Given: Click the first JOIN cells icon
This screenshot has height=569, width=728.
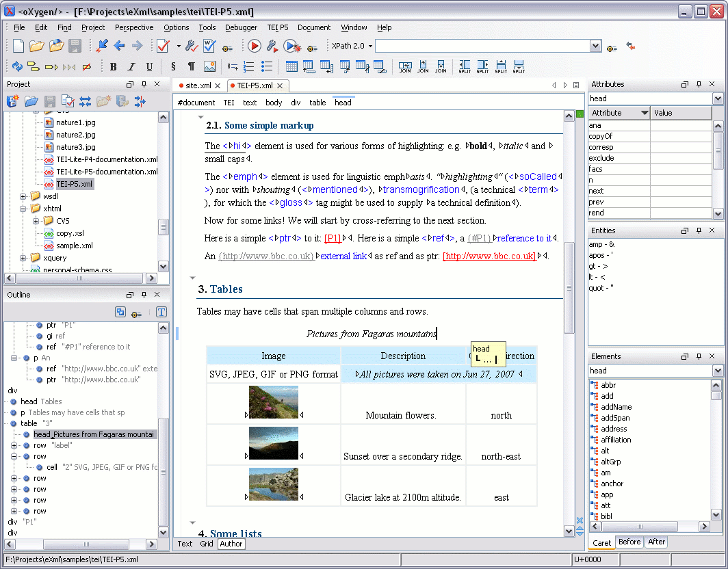Looking at the screenshot, I should tap(405, 66).
